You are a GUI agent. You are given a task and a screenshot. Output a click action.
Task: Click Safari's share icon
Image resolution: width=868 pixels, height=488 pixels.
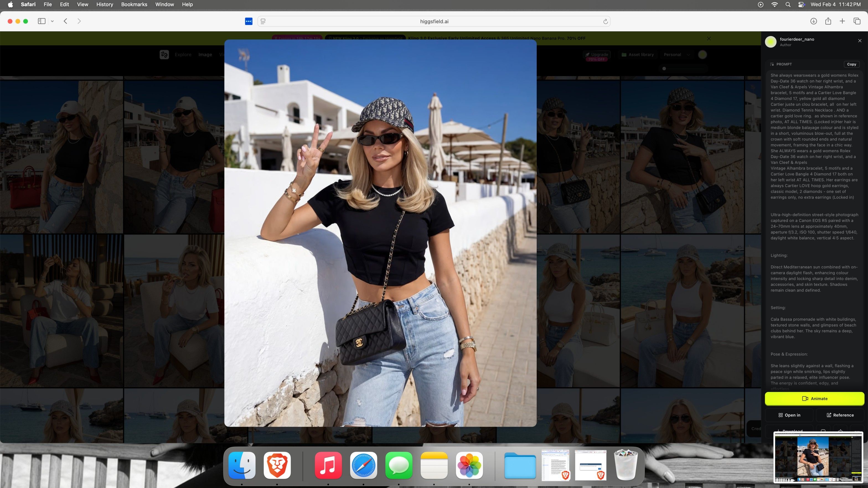828,21
